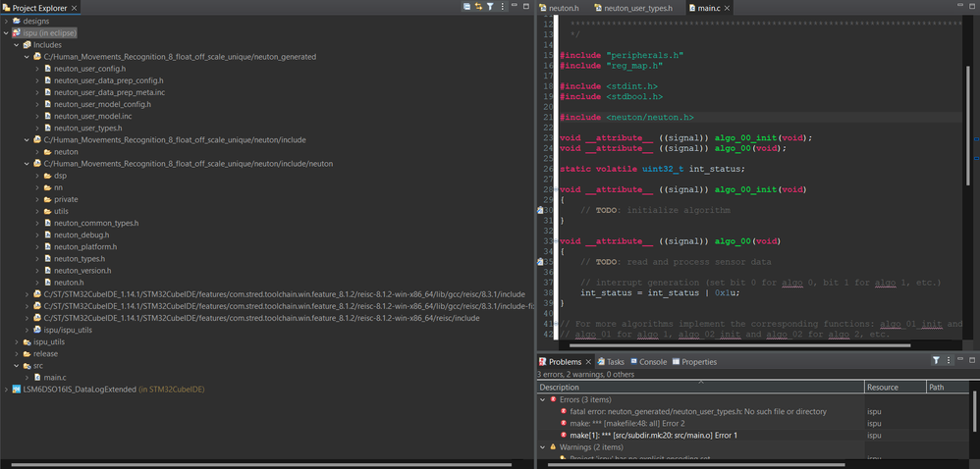The width and height of the screenshot is (980, 469).
Task: Collapse the Warnings (2 items) group
Action: 542,447
